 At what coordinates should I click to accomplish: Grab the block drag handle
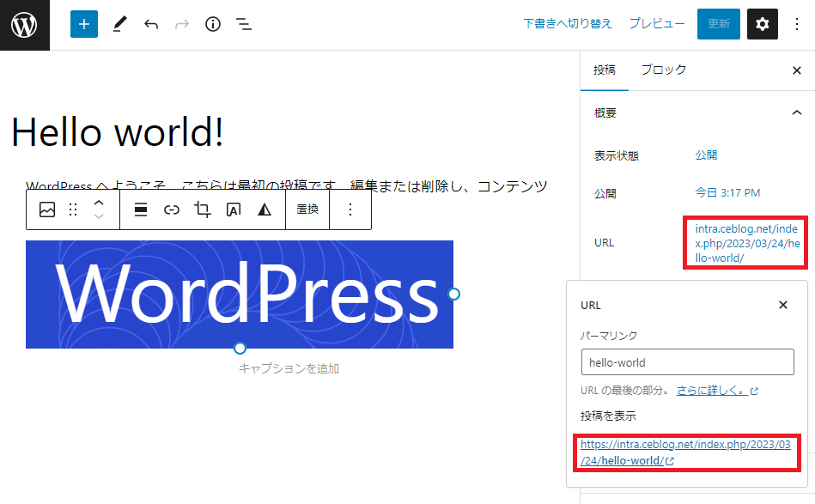tap(73, 209)
